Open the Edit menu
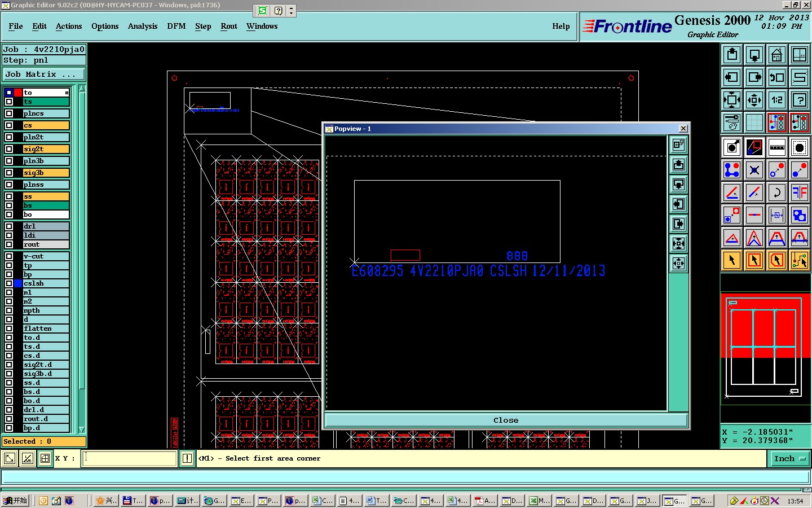This screenshot has height=508, width=812. [x=39, y=26]
